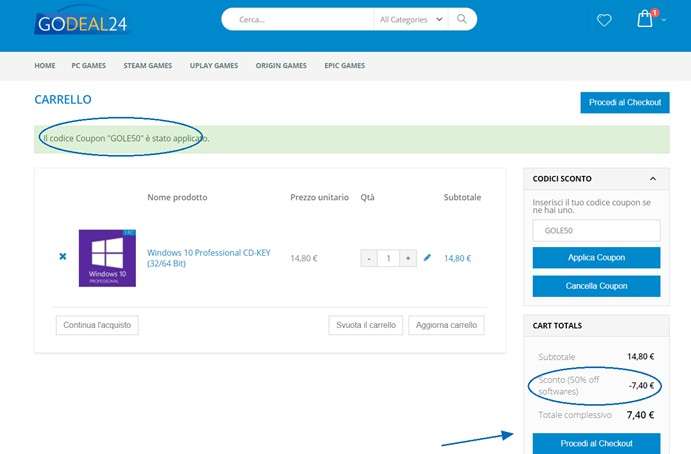This screenshot has height=454, width=691.
Task: Edit cart item with pencil icon
Action: click(427, 257)
